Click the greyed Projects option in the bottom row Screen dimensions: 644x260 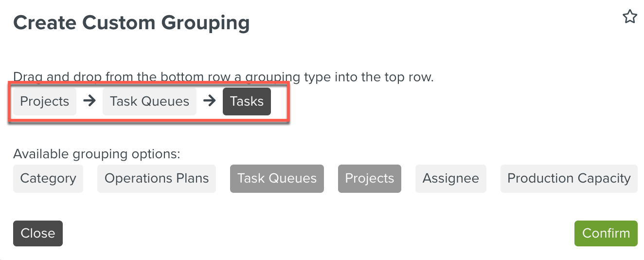point(369,179)
